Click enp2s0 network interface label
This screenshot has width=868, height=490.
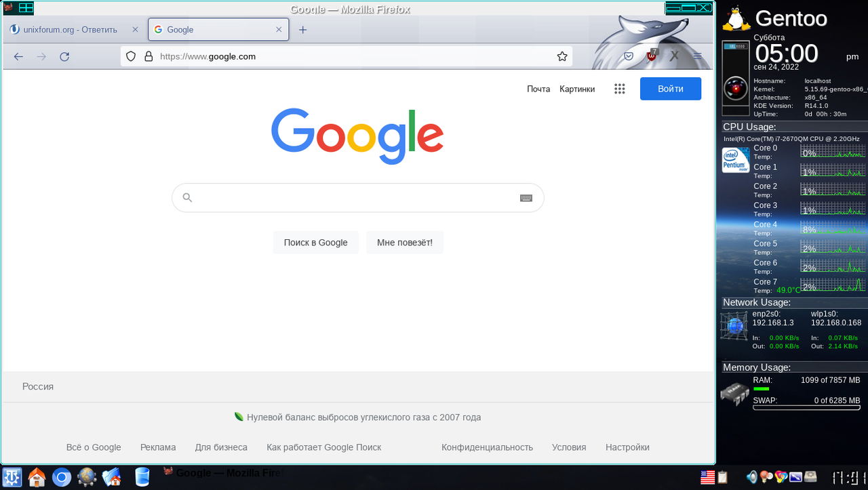[x=767, y=314]
